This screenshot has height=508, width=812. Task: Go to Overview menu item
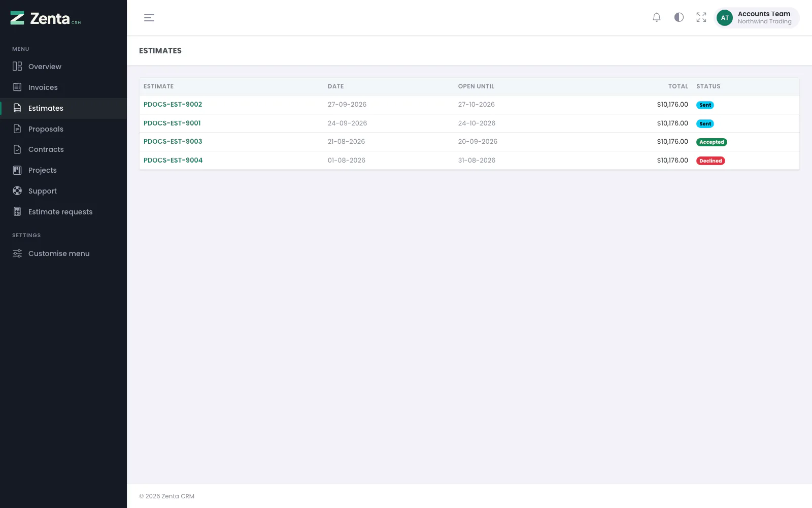coord(63,67)
